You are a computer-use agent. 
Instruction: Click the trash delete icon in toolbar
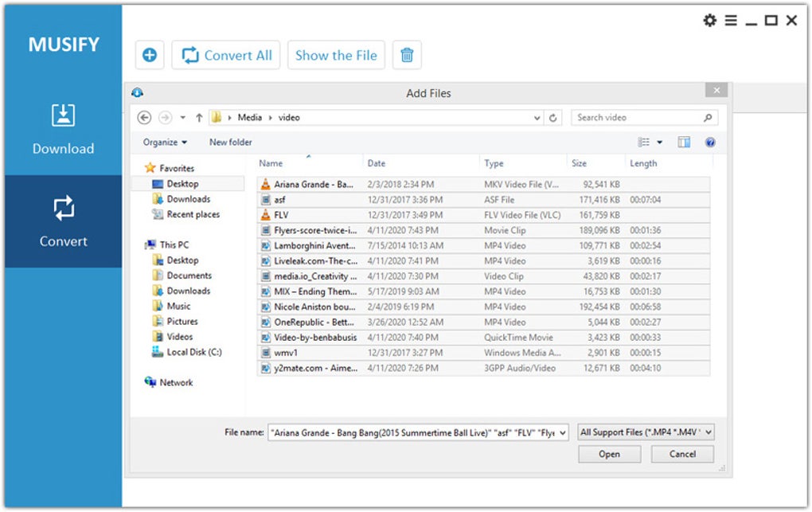[407, 56]
